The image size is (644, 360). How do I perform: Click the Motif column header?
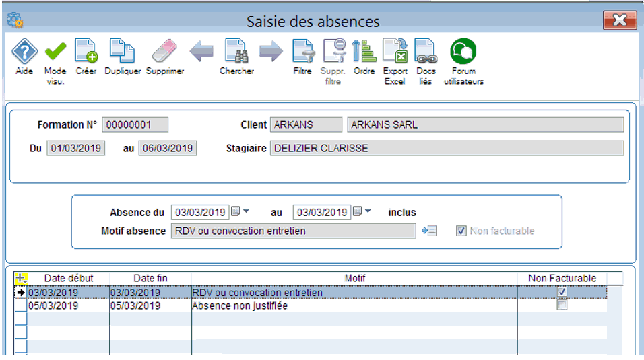pos(354,278)
